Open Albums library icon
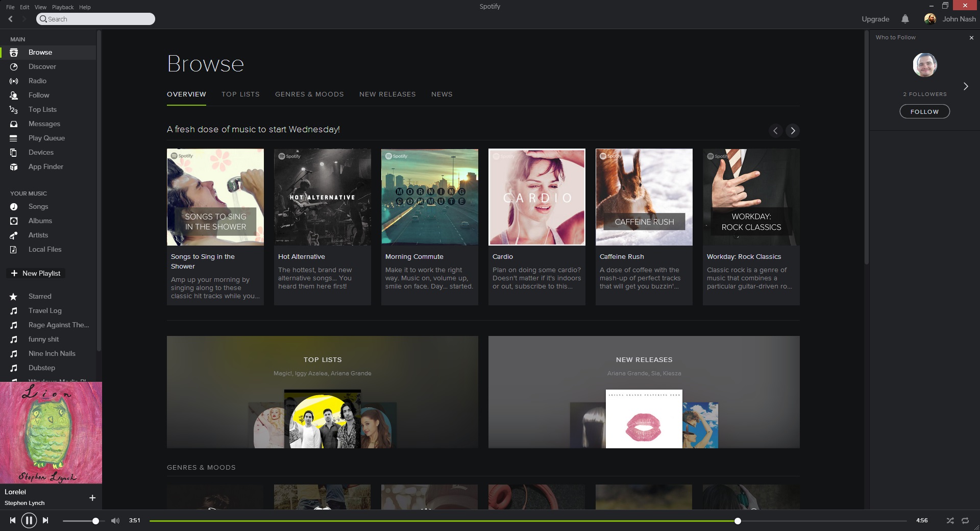Screen dimensions: 980x531 click(x=14, y=221)
